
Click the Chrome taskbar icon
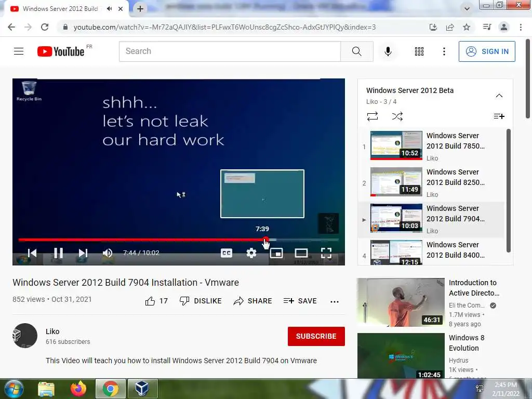click(111, 389)
